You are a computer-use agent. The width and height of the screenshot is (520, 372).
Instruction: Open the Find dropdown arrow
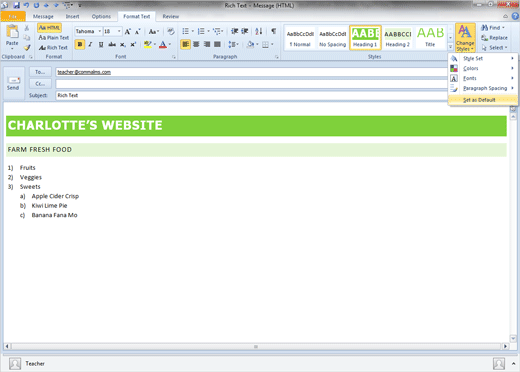coord(503,28)
